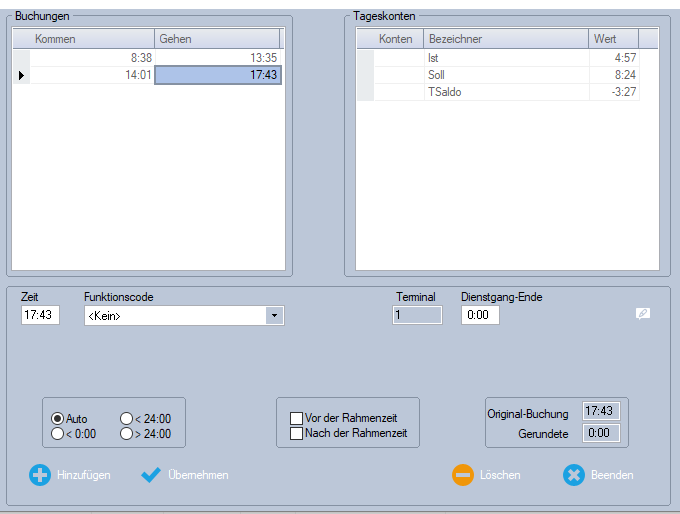Click the small eraser icon at right

tap(643, 313)
